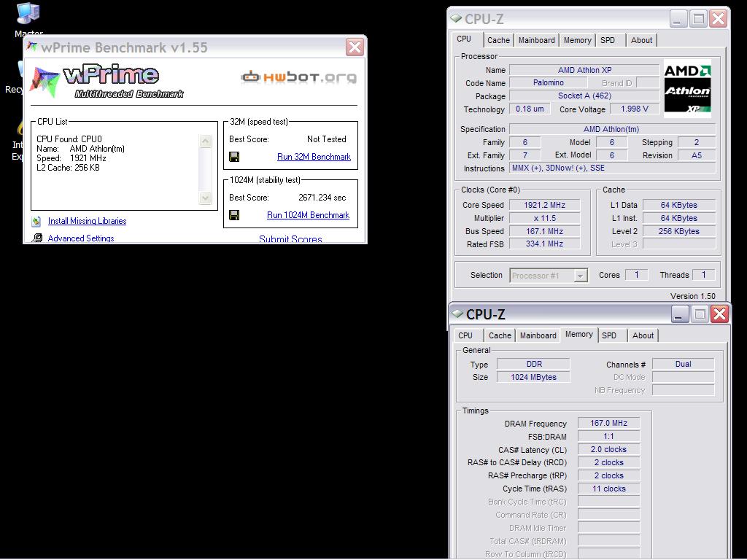The width and height of the screenshot is (747, 560).
Task: Click the Code Name Palomino field
Action: click(x=548, y=83)
